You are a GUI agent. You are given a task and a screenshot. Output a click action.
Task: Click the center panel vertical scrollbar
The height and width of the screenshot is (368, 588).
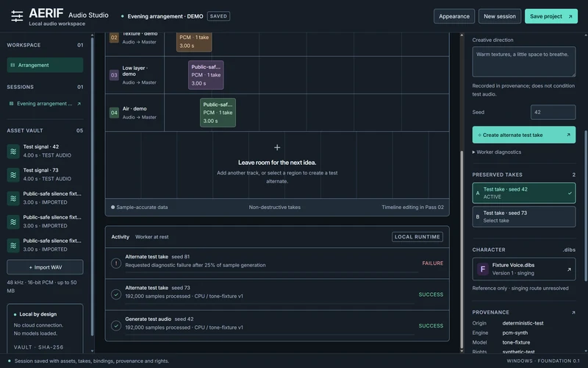click(x=462, y=250)
